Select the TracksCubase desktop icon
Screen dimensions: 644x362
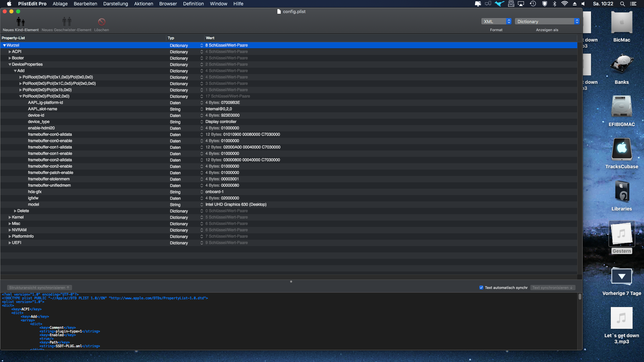pos(622,149)
